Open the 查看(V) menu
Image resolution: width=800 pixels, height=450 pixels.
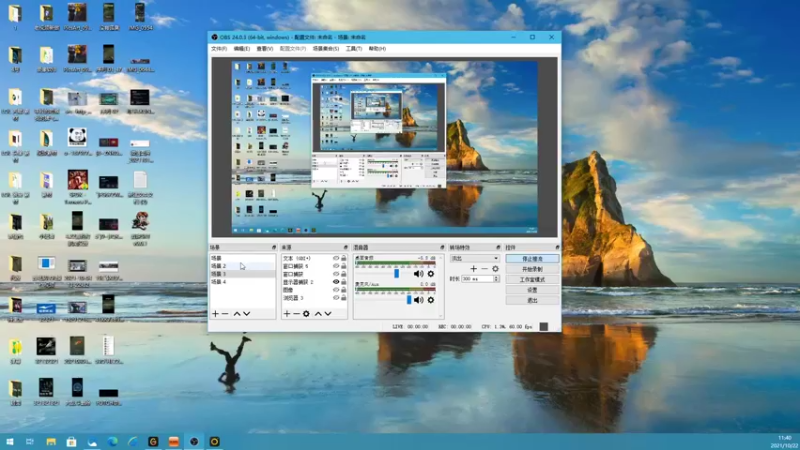pos(264,48)
